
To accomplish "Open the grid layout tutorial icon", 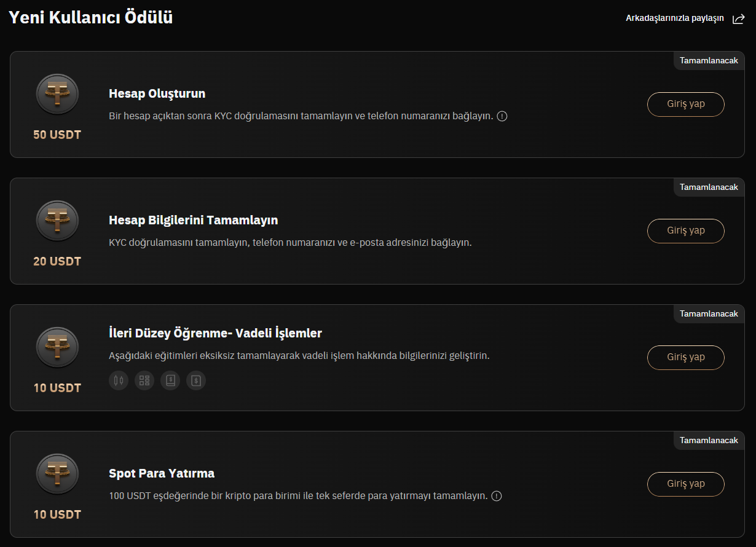I will pos(144,380).
